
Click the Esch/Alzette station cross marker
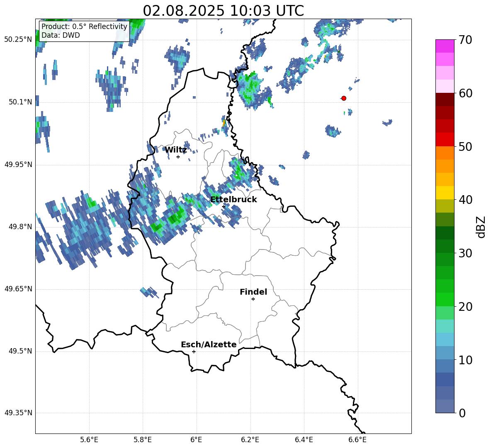(x=194, y=351)
